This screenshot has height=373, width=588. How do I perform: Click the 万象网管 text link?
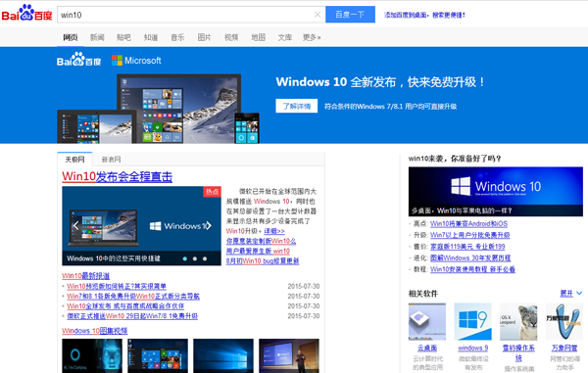pos(564,348)
